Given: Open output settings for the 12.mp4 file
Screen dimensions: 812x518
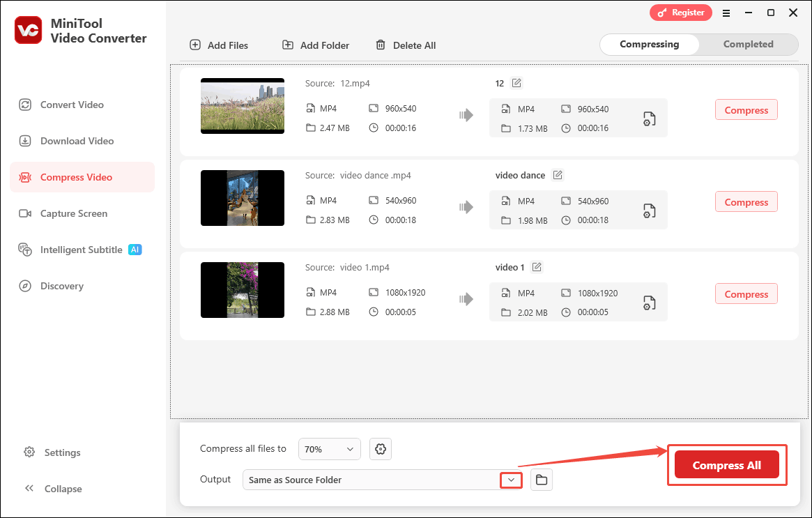Looking at the screenshot, I should (x=648, y=119).
